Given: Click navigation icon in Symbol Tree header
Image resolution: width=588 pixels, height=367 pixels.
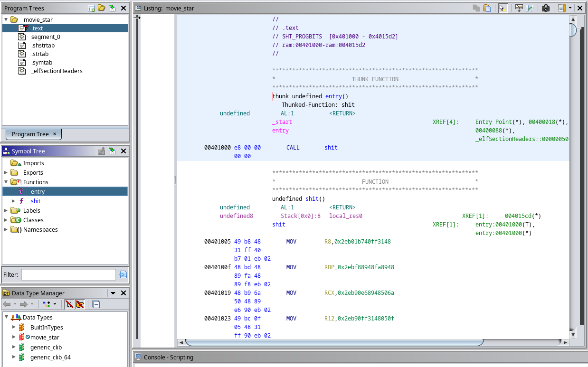Looking at the screenshot, I should [x=112, y=151].
